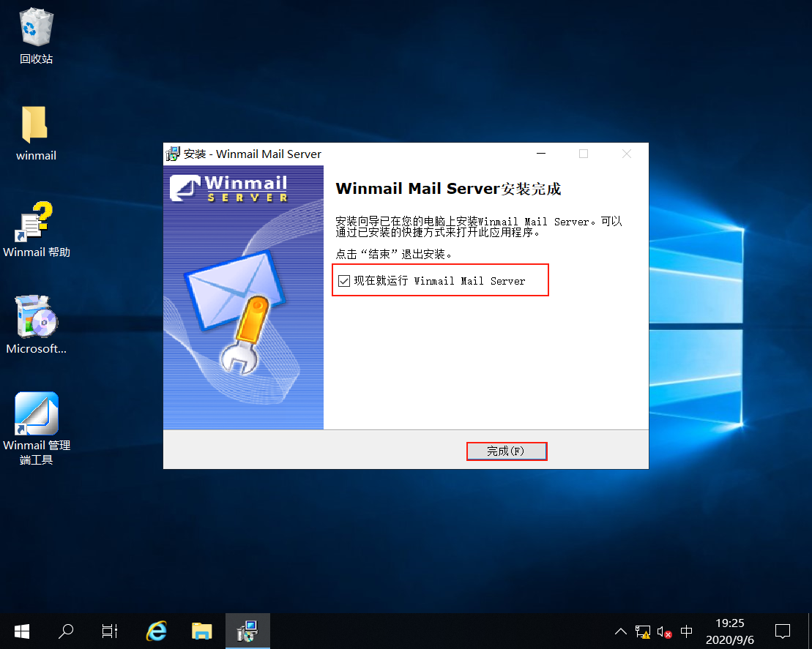Switch the 中 input method indicator

point(686,631)
